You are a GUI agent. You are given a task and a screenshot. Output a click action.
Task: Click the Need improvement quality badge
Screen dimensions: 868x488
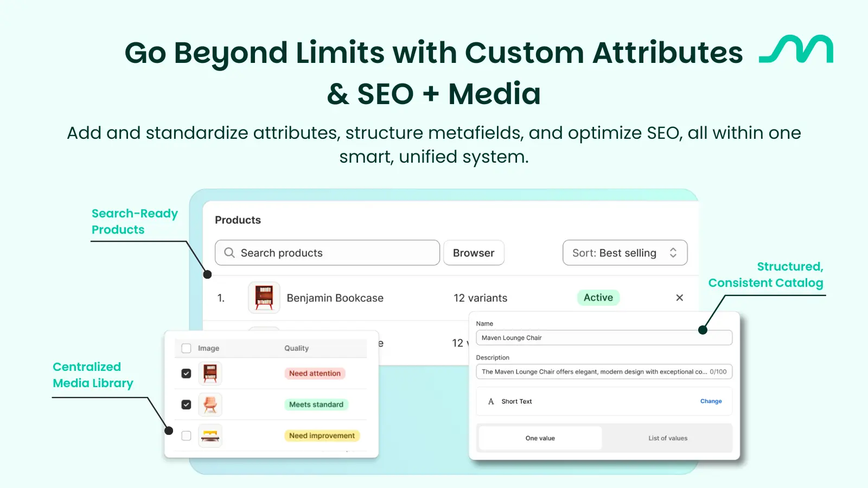[x=322, y=435]
